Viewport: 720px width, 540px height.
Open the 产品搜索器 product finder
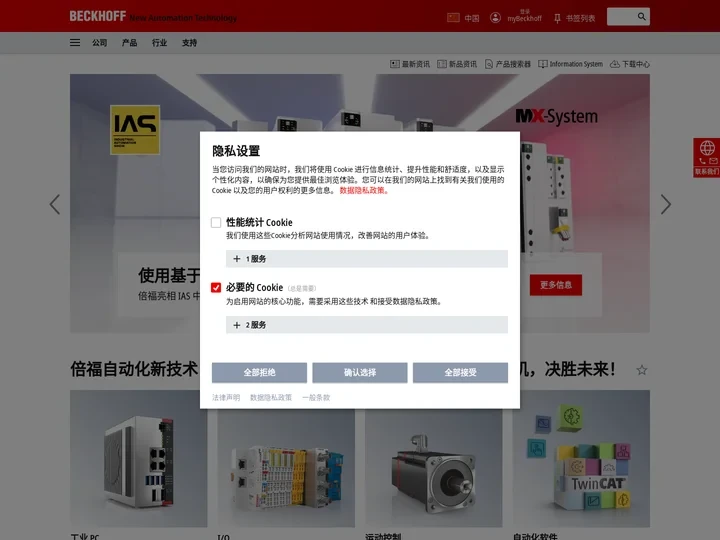pos(508,64)
